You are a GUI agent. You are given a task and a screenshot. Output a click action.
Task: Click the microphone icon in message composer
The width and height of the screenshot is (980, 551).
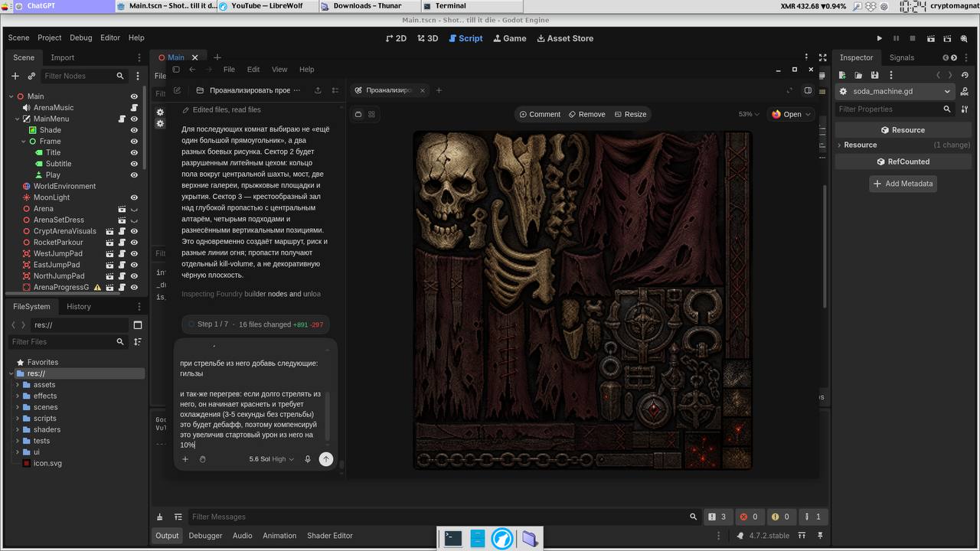[x=308, y=459]
